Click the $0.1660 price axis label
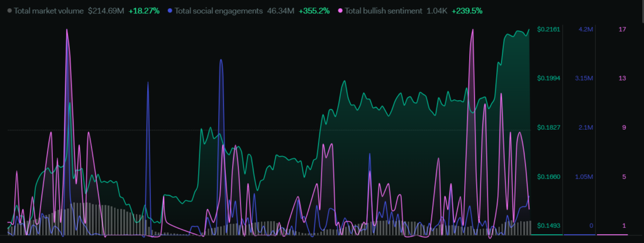The height and width of the screenshot is (243, 644). click(548, 177)
